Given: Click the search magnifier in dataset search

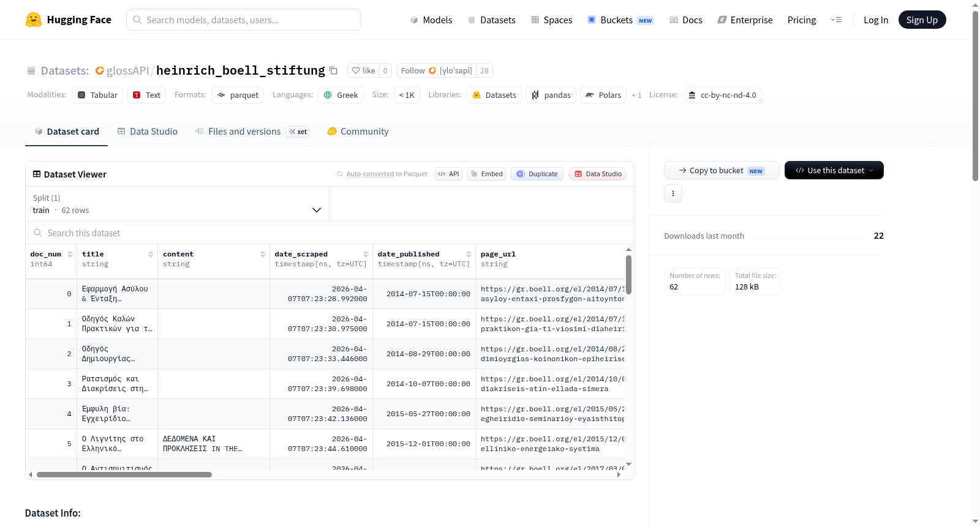Looking at the screenshot, I should [x=38, y=233].
